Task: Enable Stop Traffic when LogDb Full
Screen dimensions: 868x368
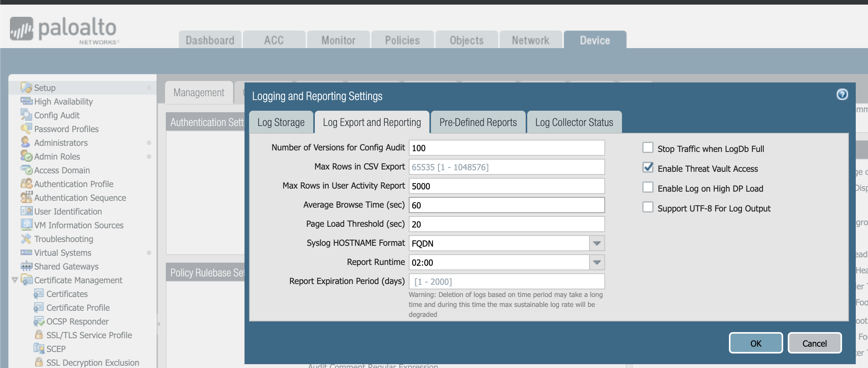Action: coord(648,148)
